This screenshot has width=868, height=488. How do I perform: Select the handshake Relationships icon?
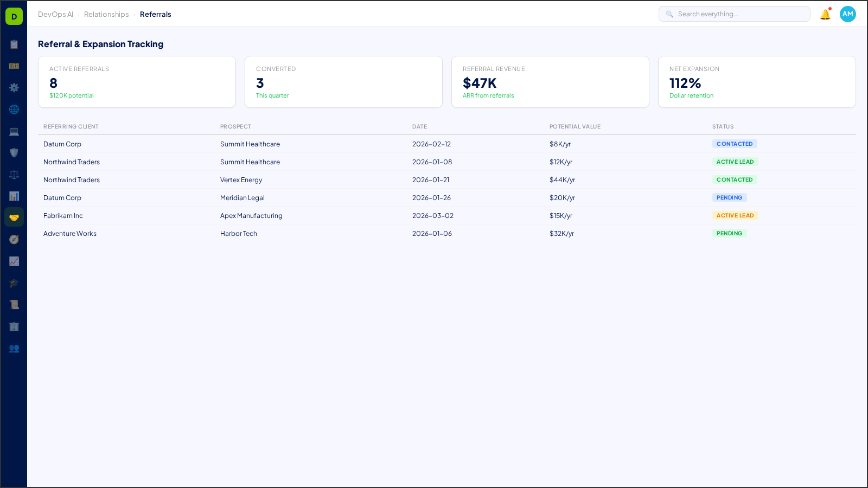coord(14,217)
